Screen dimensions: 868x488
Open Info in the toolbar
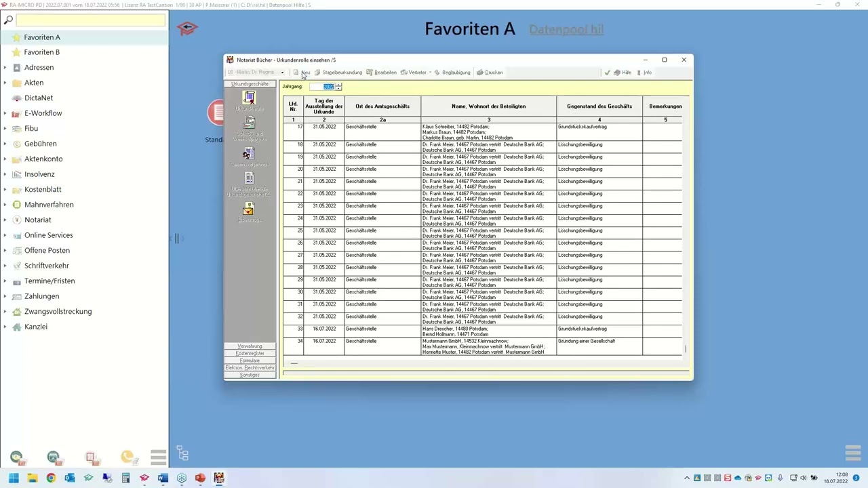(x=644, y=73)
